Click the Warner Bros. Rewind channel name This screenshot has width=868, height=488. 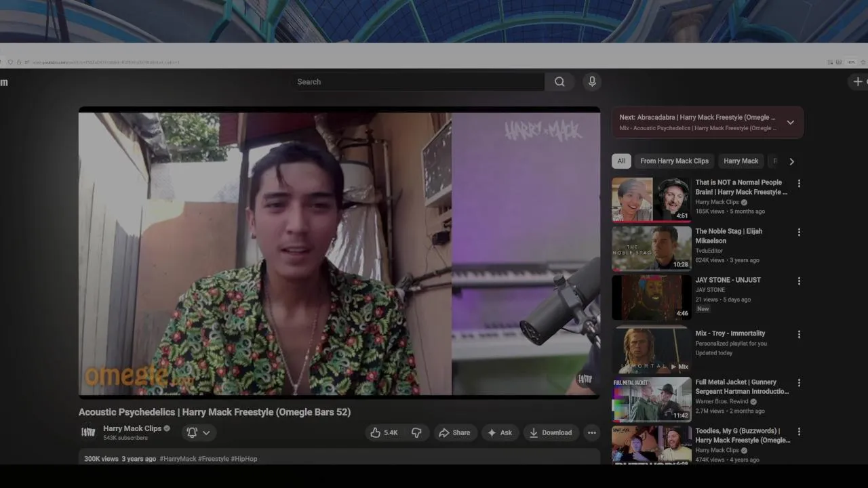pyautogui.click(x=722, y=401)
